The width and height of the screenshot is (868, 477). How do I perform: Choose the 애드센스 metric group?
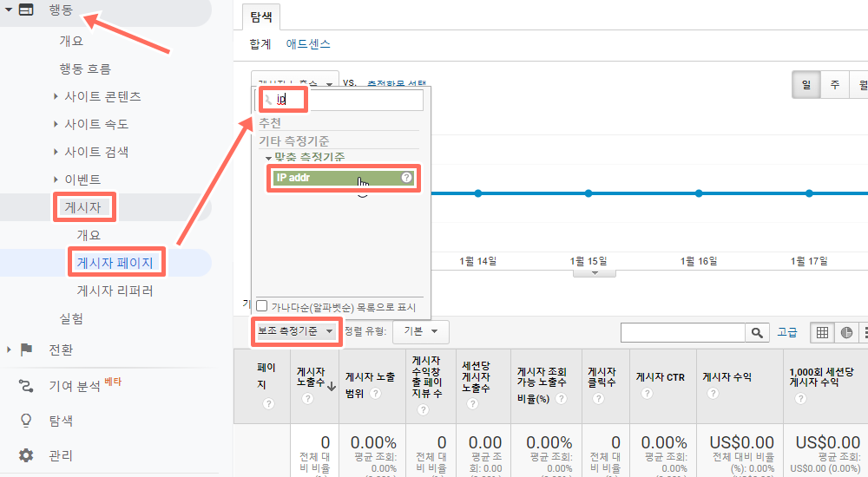click(308, 44)
